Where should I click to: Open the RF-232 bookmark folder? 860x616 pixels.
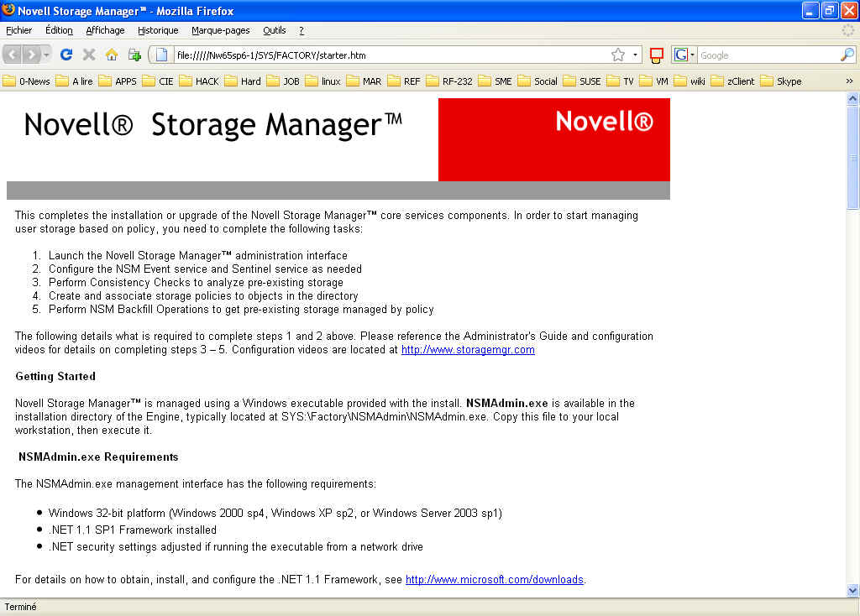pyautogui.click(x=449, y=81)
